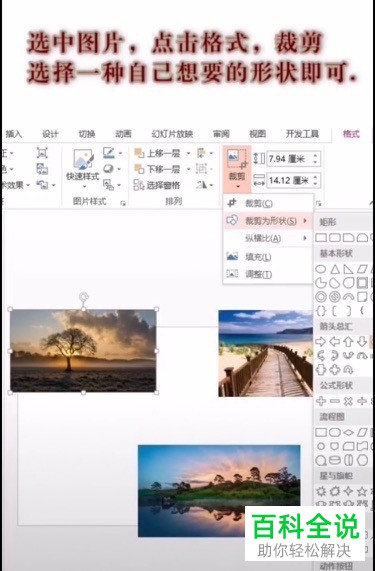The image size is (375, 571).
Task: Select the beach boardwalk picture on slide
Action: click(265, 353)
